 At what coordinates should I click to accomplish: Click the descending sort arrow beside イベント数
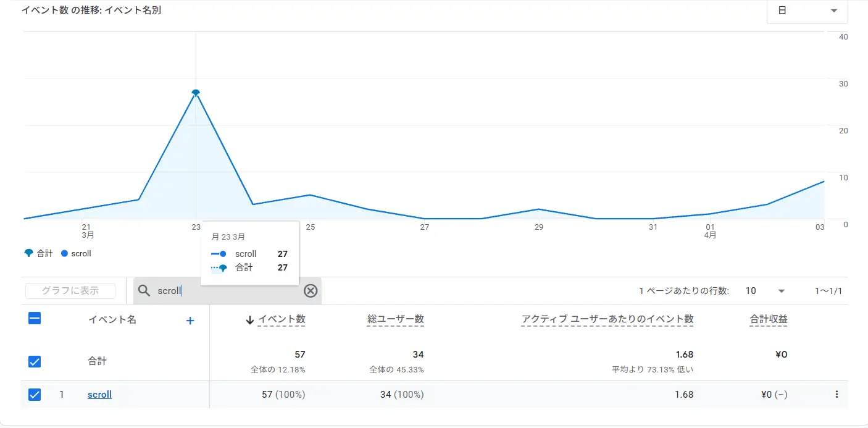(248, 319)
